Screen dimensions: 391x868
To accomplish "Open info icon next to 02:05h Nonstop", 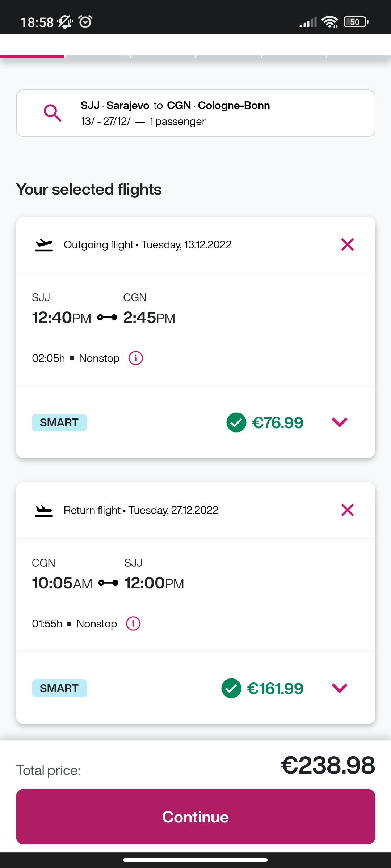I will (136, 358).
